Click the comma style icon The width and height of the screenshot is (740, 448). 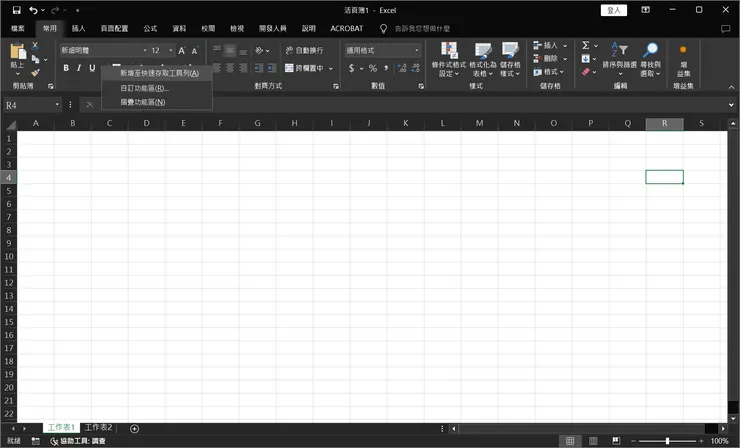pyautogui.click(x=386, y=68)
